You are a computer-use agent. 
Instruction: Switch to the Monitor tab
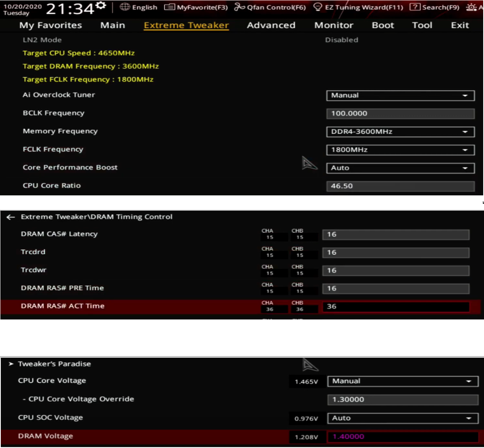[x=334, y=25]
